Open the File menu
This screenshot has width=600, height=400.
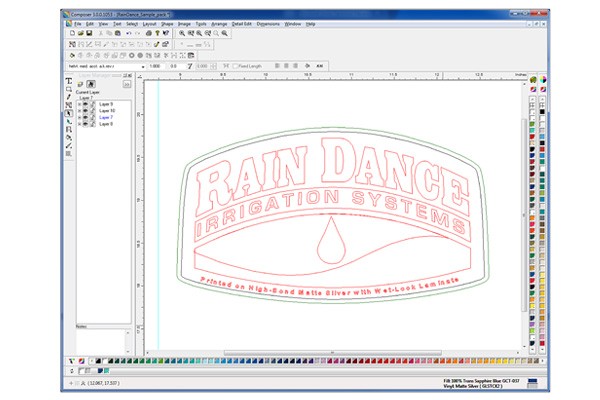point(78,24)
